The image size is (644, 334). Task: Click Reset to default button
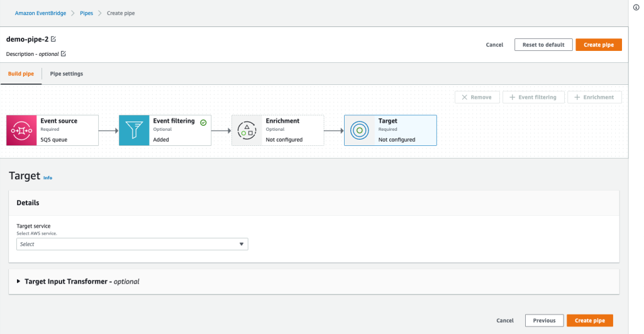point(543,45)
